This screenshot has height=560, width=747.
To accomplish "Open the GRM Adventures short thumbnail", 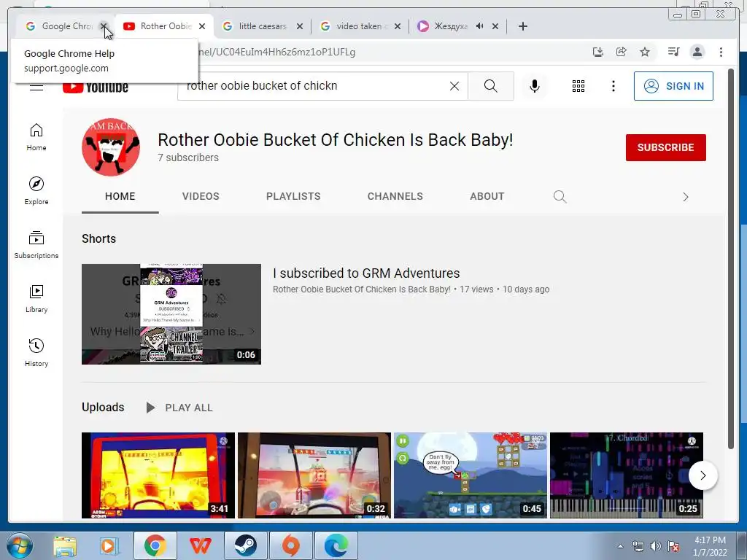I will 171,314.
